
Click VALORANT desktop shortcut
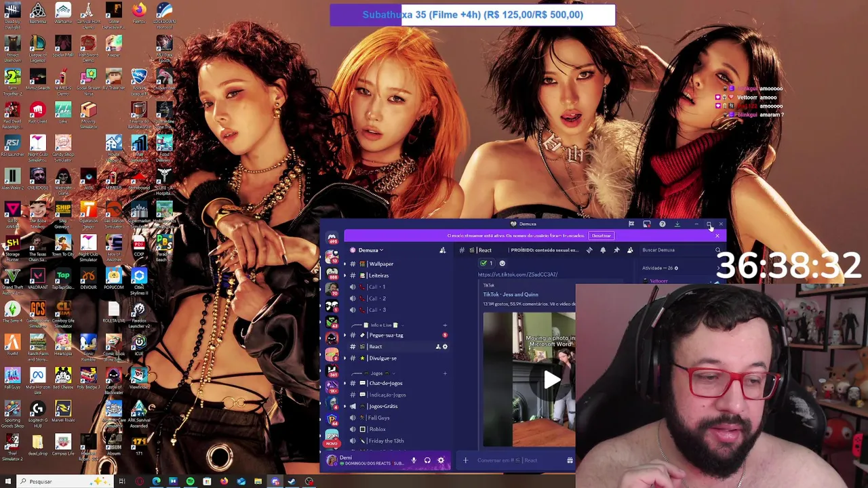[37, 279]
